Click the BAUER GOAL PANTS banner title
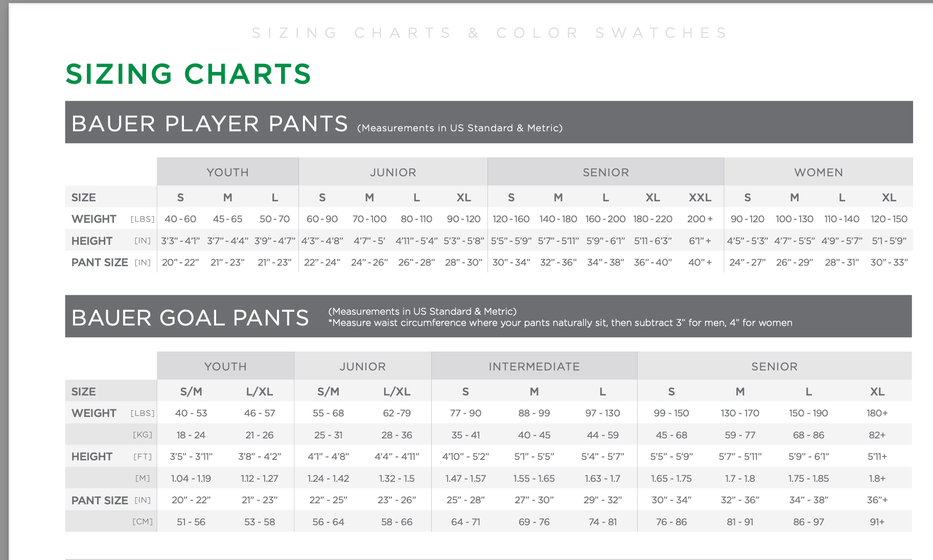The image size is (933, 560). (190, 318)
